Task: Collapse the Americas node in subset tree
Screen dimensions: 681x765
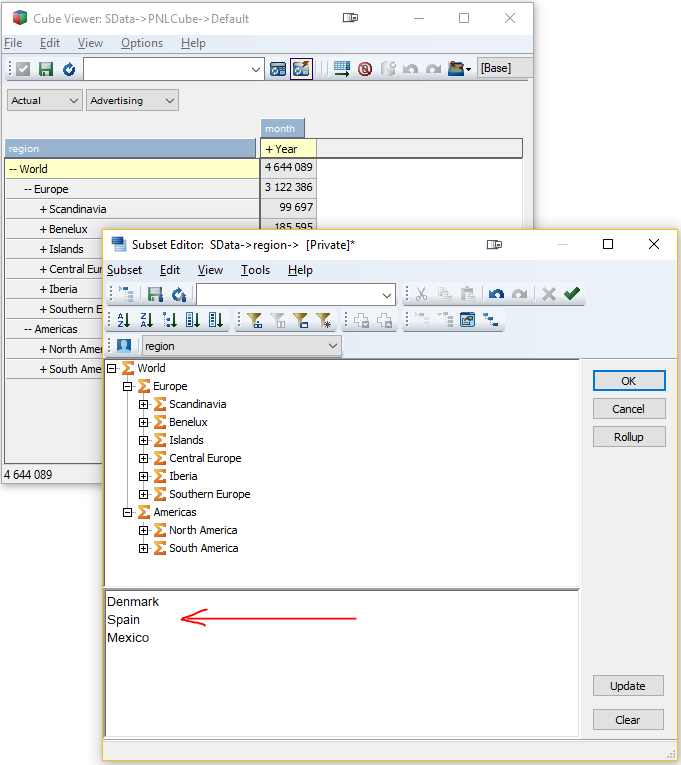Action: click(128, 512)
